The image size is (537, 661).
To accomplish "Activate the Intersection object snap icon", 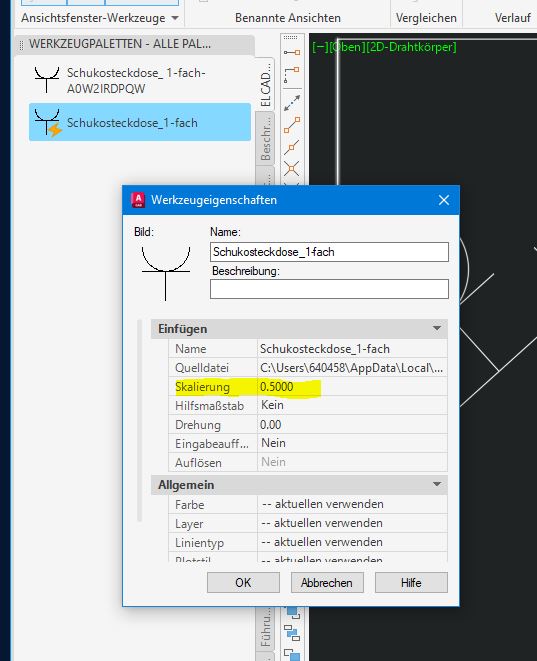I will click(292, 169).
